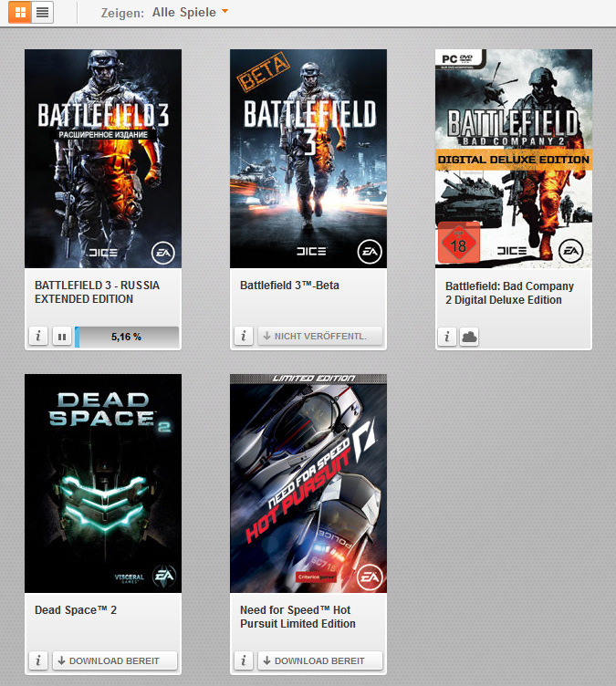Click the Nicht Veröffentl. button

(x=320, y=336)
